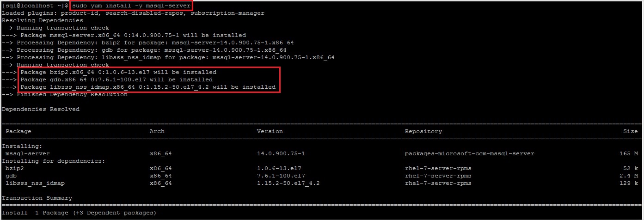Click the [sql@localhost ~]$ shell prompt
Viewport: 644px width, 220px height.
tap(35, 6)
